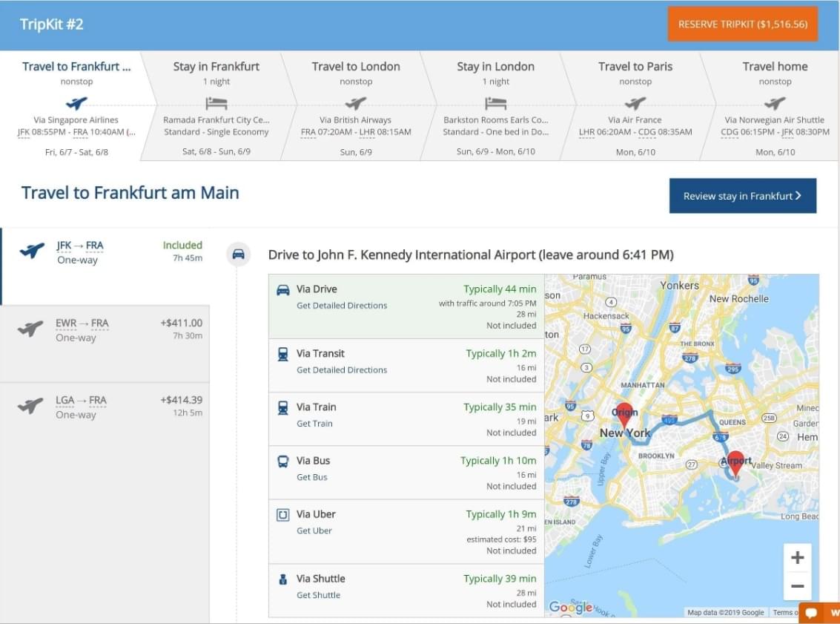840x624 pixels.
Task: Select the Travel to Paris step tab
Action: (x=635, y=106)
